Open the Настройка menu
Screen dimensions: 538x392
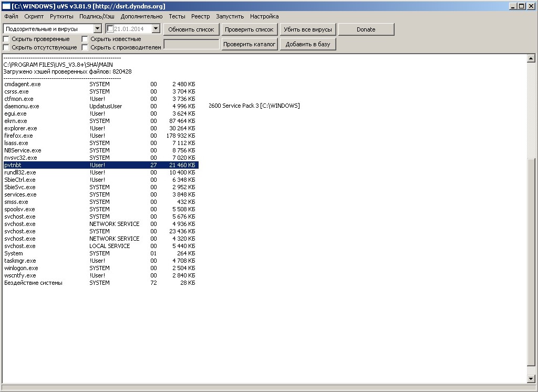coord(264,16)
